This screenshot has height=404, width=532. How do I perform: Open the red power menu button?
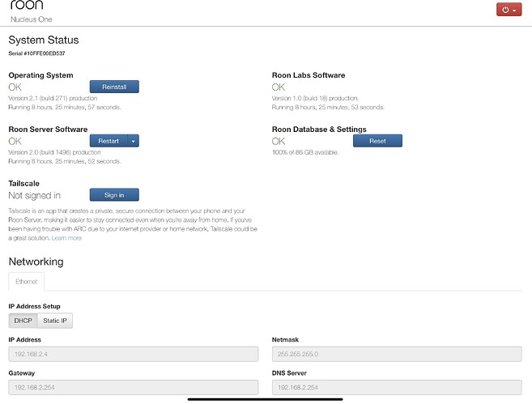coord(509,10)
